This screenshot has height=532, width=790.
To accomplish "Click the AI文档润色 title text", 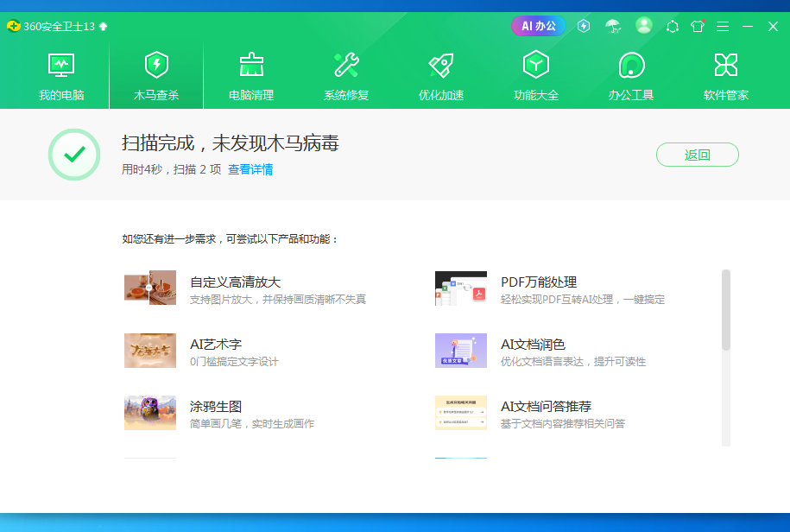I will [x=533, y=345].
